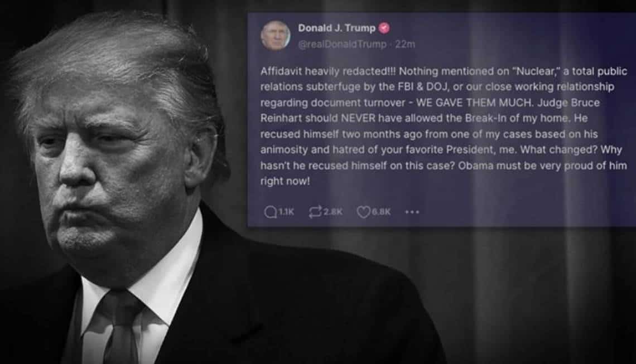
Task: Click the words "Judge Bruce" in the post
Action: click(568, 103)
